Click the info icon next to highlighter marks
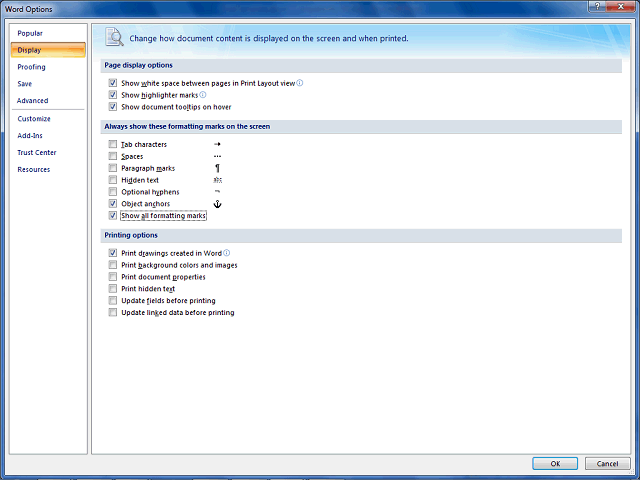Image resolution: width=640 pixels, height=480 pixels. coord(203,95)
